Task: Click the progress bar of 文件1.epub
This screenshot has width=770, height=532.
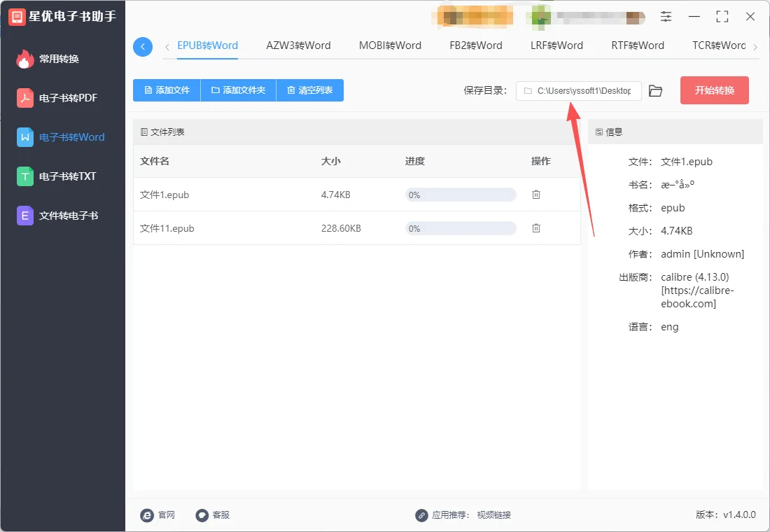Action: 461,195
